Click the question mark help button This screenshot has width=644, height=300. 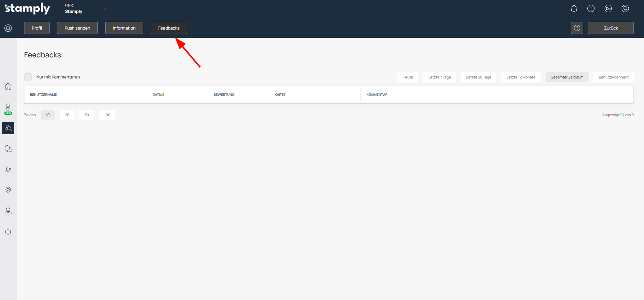pos(577,28)
